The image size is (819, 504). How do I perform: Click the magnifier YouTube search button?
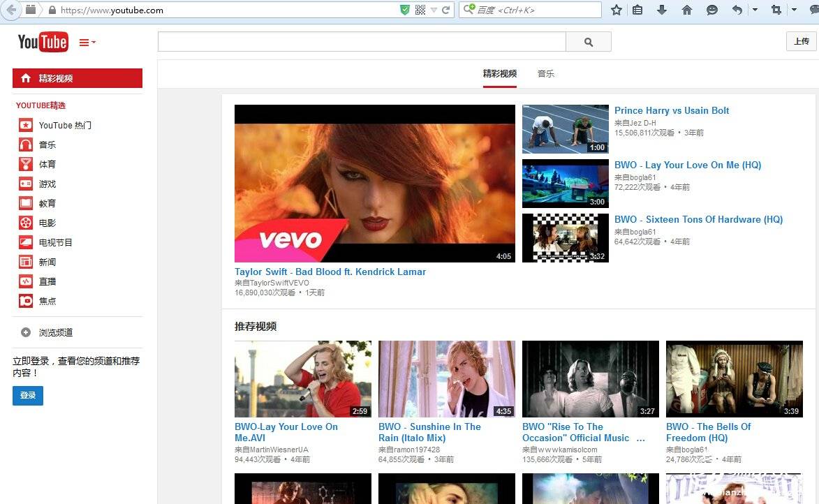tap(589, 42)
